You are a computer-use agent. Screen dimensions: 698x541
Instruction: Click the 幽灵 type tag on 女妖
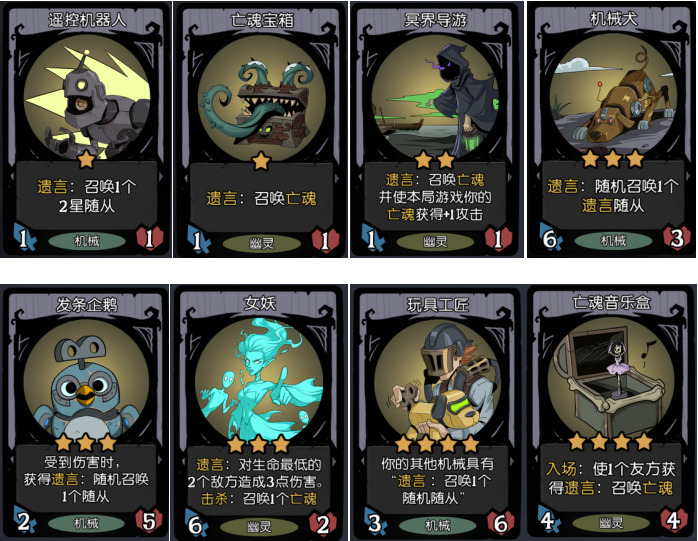[259, 527]
